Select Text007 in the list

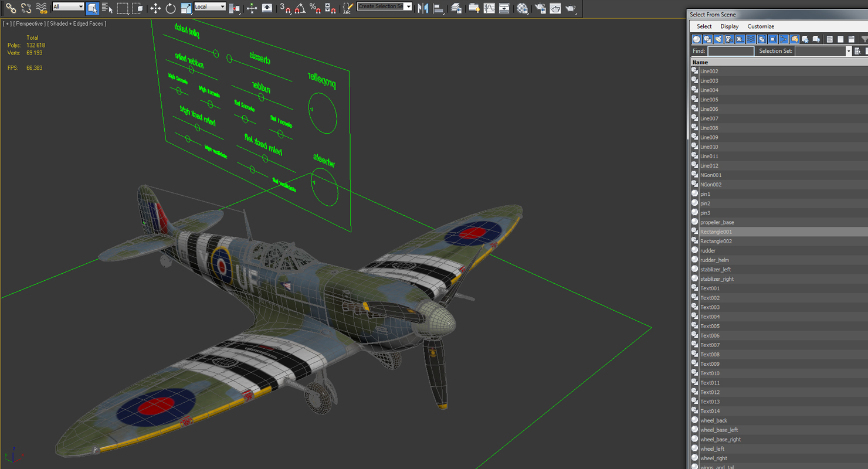779,345
